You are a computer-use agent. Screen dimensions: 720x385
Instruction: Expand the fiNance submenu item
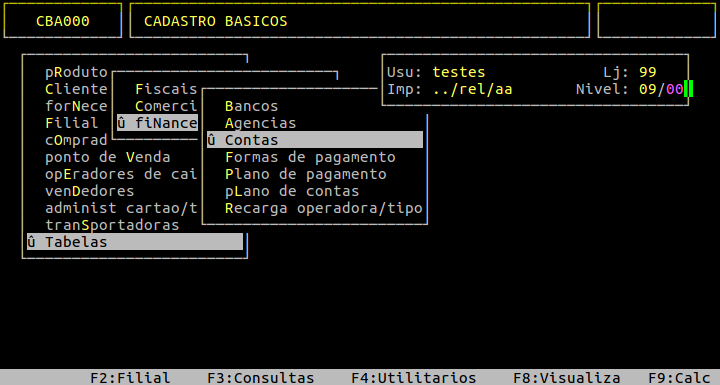pos(158,123)
